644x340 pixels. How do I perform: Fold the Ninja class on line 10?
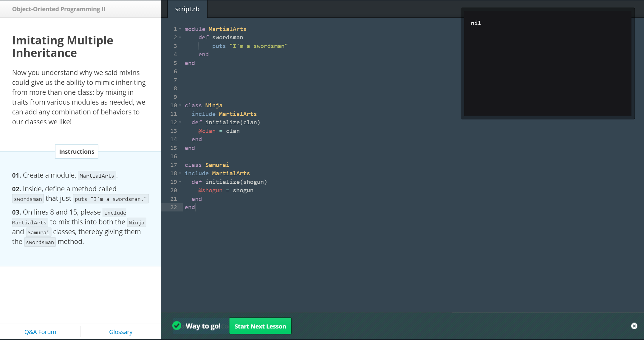pyautogui.click(x=180, y=105)
